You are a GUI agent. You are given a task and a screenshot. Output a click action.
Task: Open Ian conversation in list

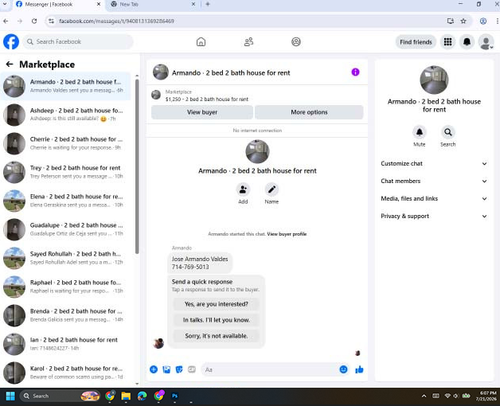click(65, 344)
